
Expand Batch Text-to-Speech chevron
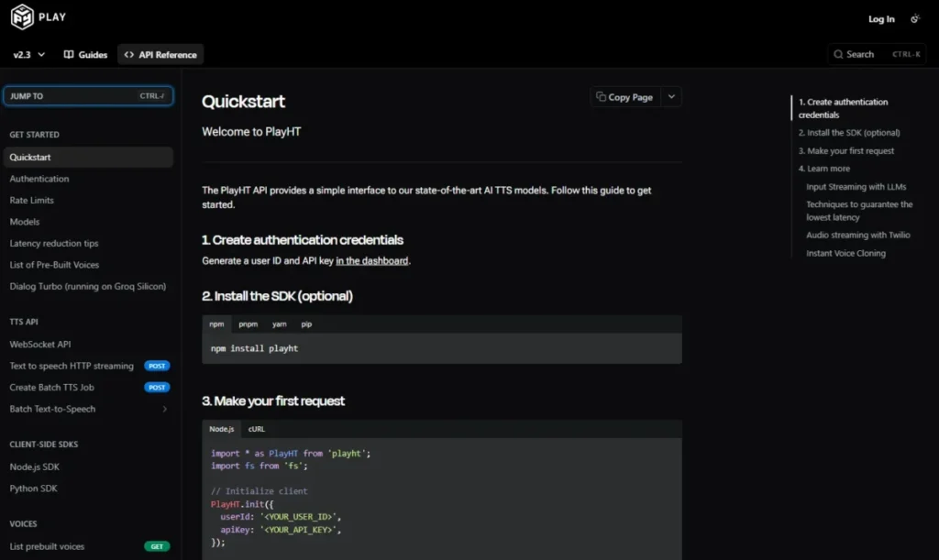coord(165,409)
